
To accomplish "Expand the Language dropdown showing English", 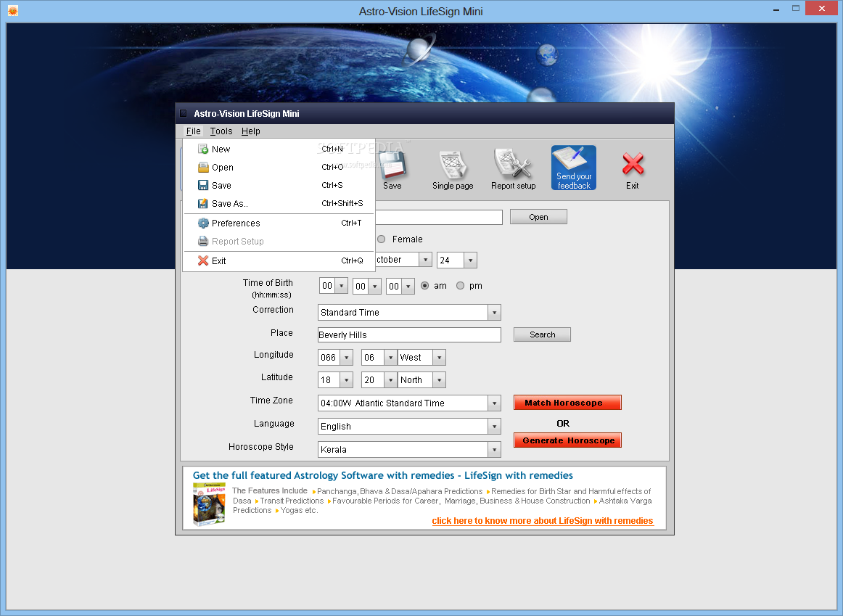I will 494,426.
